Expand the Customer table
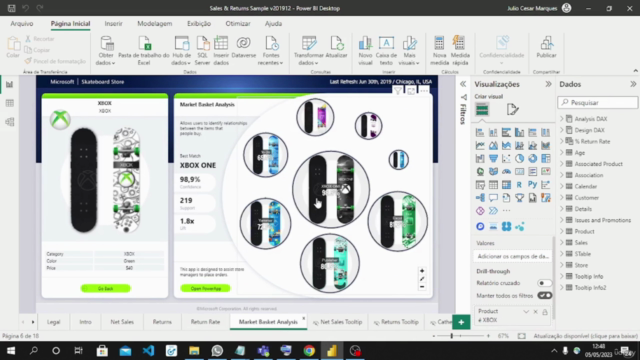This screenshot has height=360, width=640. pos(562,198)
